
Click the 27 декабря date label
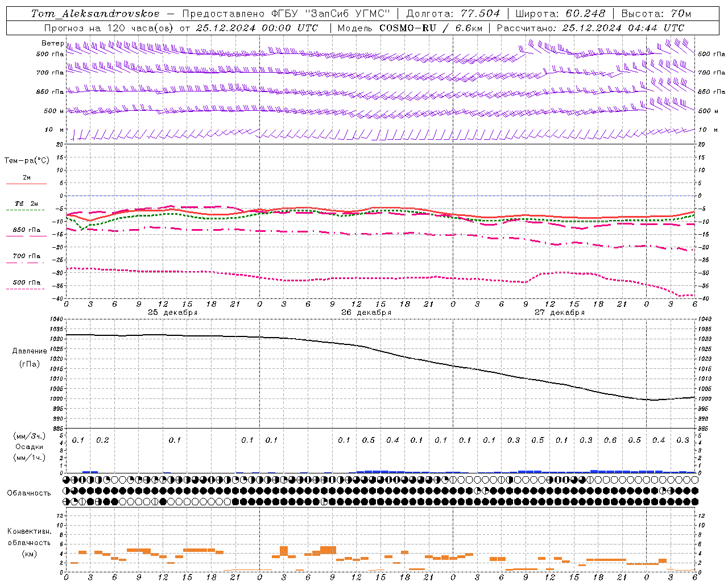560,313
